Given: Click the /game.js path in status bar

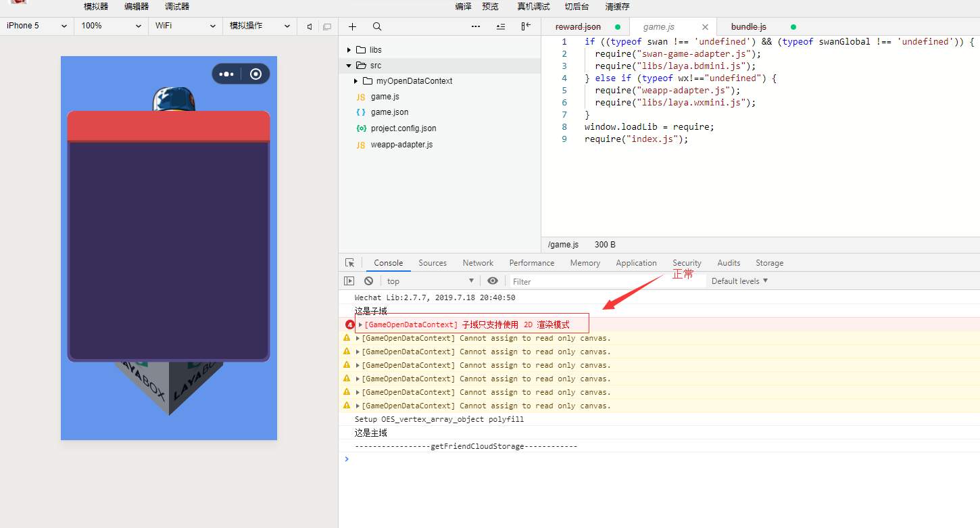Looking at the screenshot, I should click(563, 245).
